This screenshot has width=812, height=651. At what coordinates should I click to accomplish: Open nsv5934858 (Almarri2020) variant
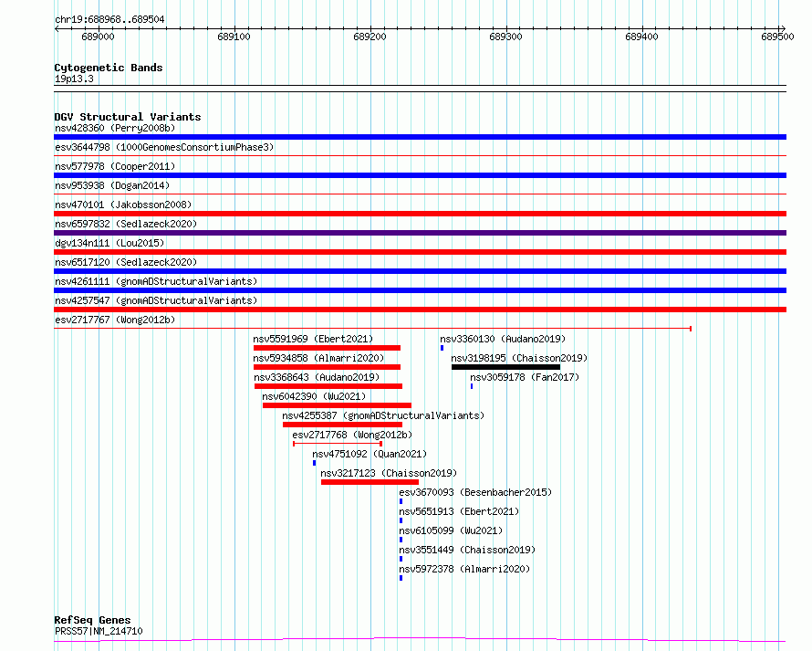coord(318,358)
